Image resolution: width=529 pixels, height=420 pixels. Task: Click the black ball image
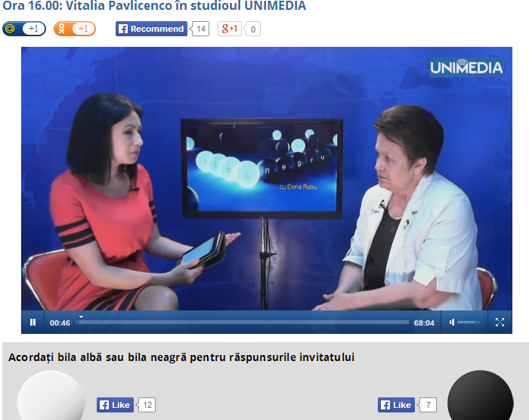point(481,395)
